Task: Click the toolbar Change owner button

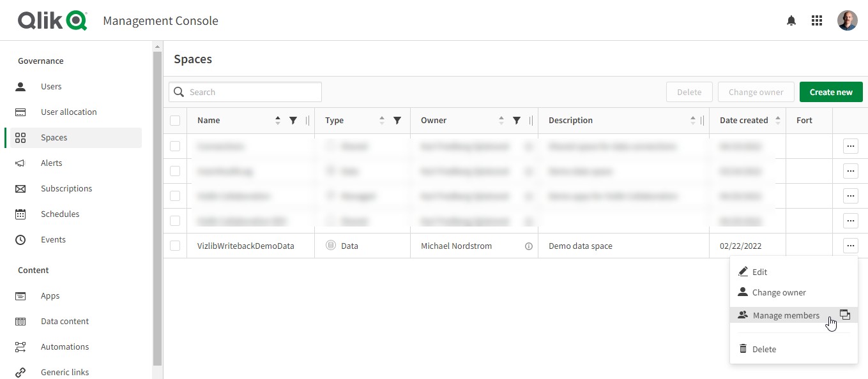Action: (756, 92)
